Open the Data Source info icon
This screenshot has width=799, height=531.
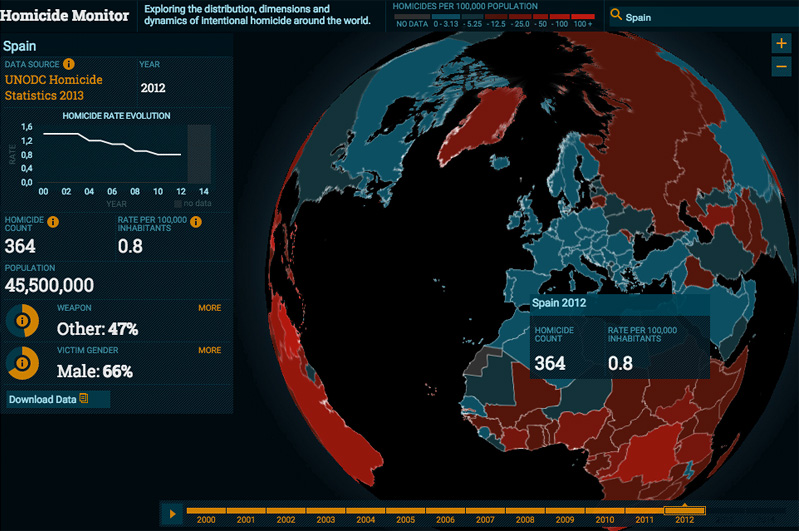click(x=69, y=64)
